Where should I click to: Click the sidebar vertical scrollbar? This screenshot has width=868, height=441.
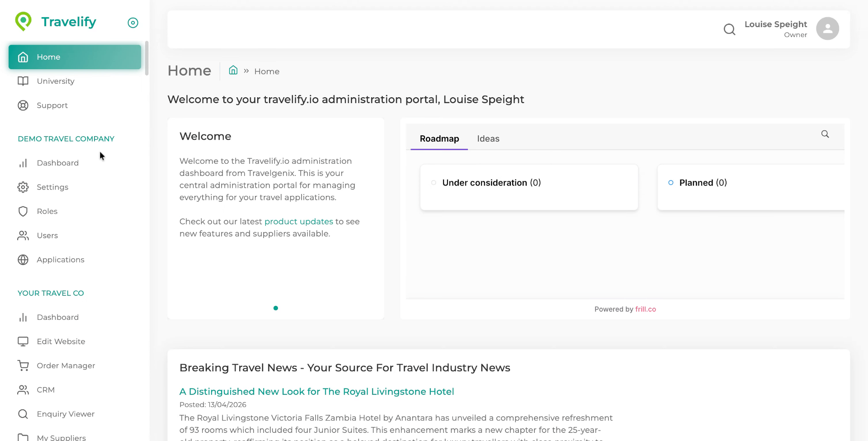tap(146, 58)
